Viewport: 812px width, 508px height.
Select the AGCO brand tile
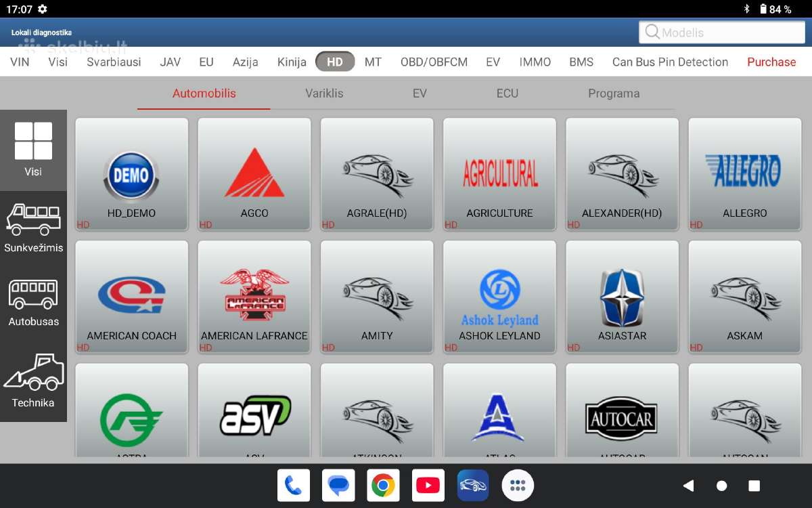coord(254,174)
